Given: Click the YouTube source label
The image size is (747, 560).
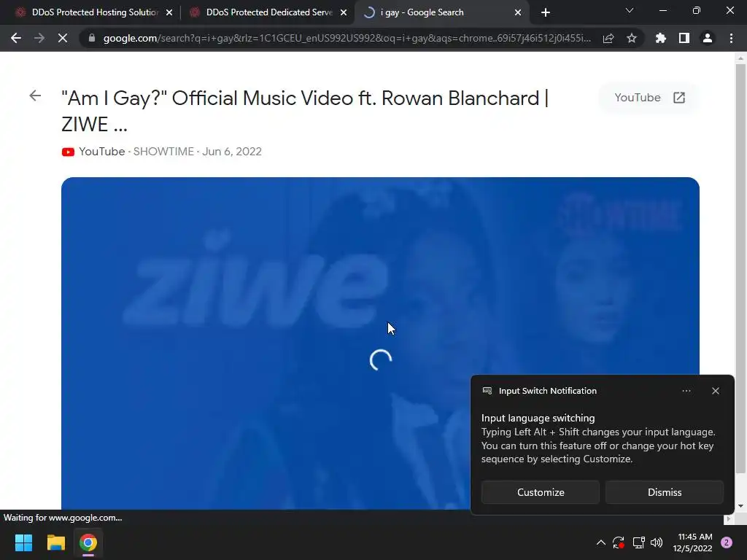Looking at the screenshot, I should tap(102, 152).
